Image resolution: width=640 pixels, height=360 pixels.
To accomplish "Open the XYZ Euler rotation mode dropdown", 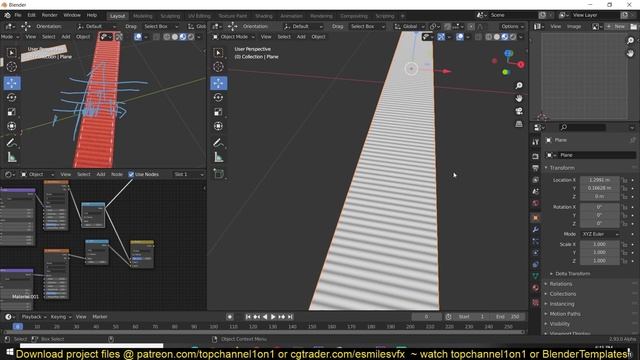I will click(600, 234).
